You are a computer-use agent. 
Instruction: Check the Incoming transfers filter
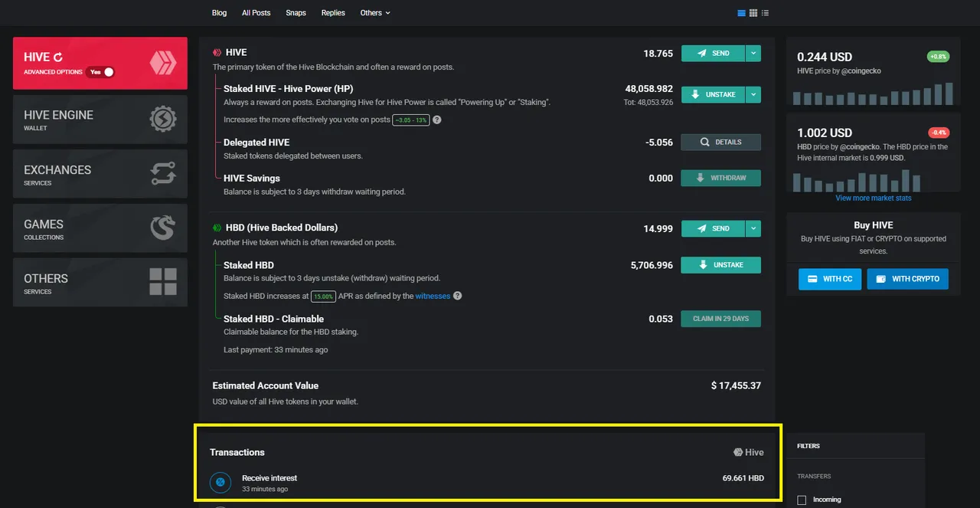(802, 500)
